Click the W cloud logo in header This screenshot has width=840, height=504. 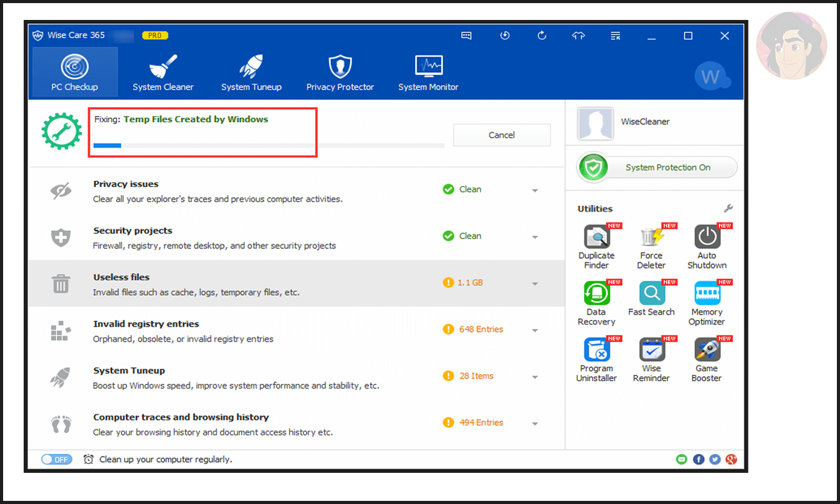click(712, 77)
